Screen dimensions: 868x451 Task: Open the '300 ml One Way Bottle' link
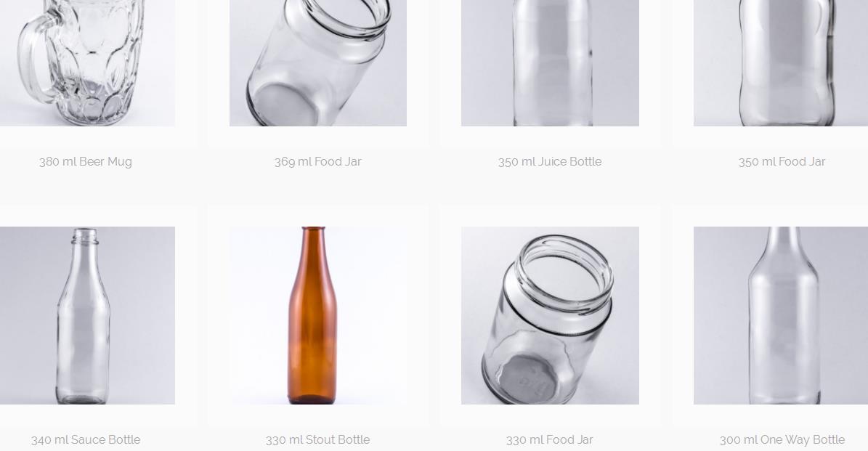coord(782,440)
